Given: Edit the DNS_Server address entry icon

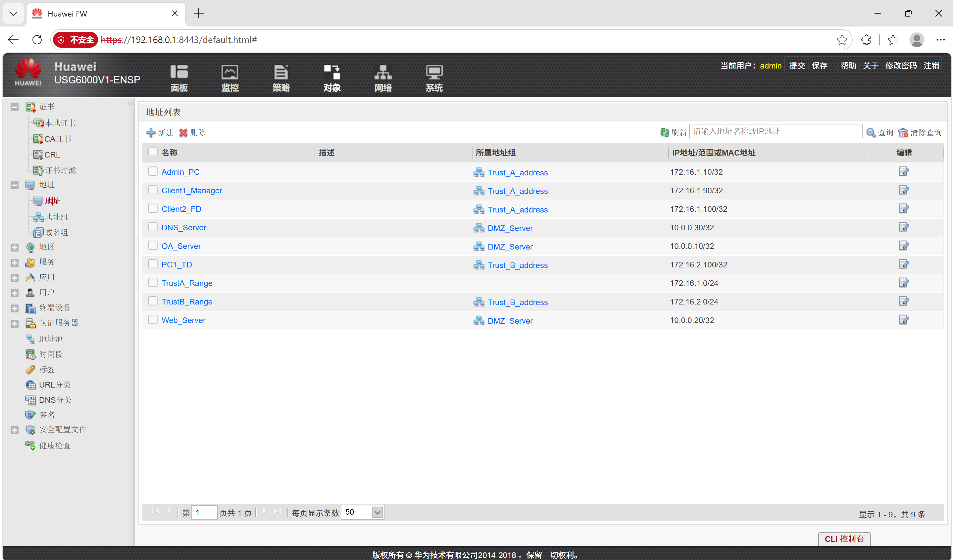Looking at the screenshot, I should (903, 227).
